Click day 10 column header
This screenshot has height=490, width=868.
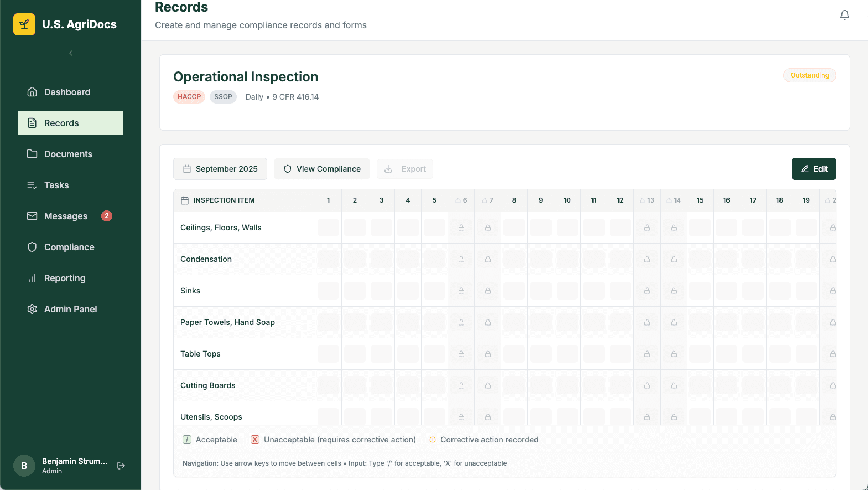[x=567, y=200]
